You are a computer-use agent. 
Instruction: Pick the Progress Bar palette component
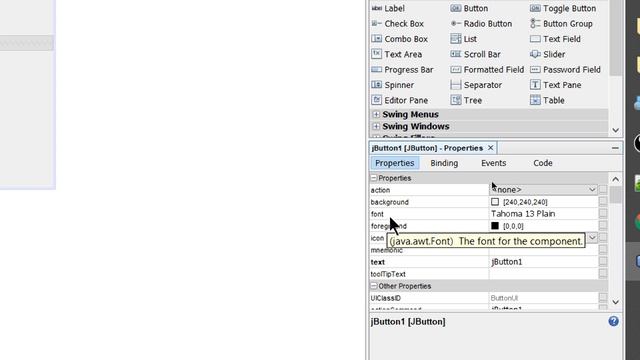(402, 70)
